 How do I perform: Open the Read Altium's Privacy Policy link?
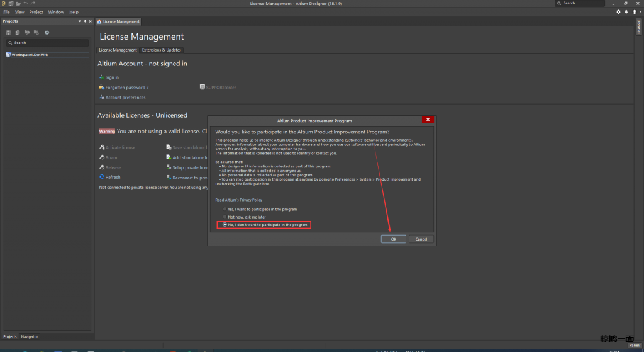pyautogui.click(x=238, y=200)
